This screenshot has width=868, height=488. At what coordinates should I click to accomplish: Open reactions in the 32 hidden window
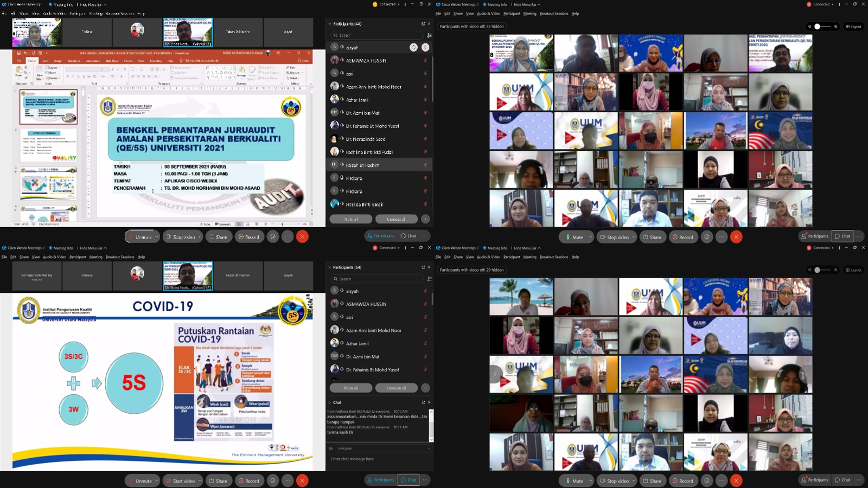click(706, 237)
